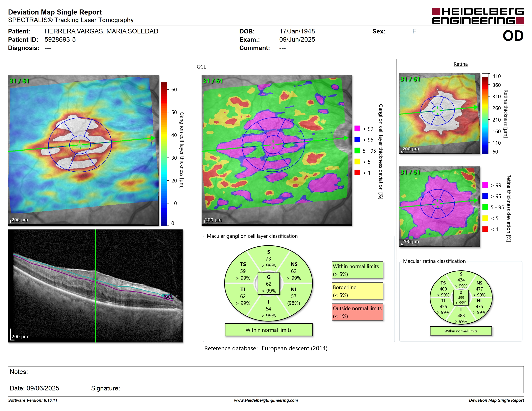The image size is (532, 411).
Task: Click green 5 - 95 swatch in GCL deviation legend
Action: tap(357, 151)
